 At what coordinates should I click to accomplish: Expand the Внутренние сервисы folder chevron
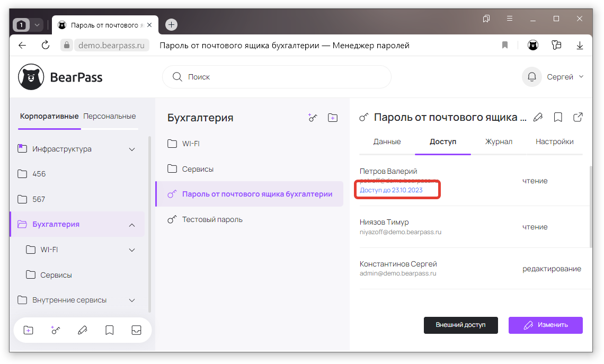[132, 300]
